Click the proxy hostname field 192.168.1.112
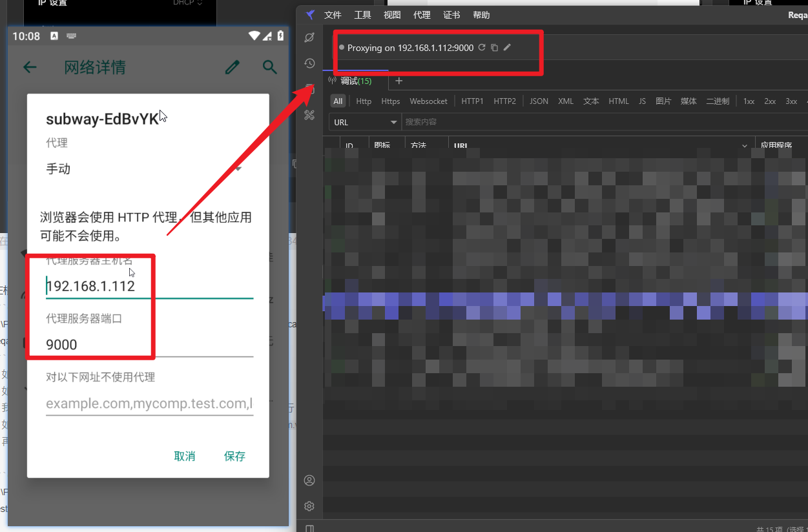The width and height of the screenshot is (808, 532). coord(149,286)
